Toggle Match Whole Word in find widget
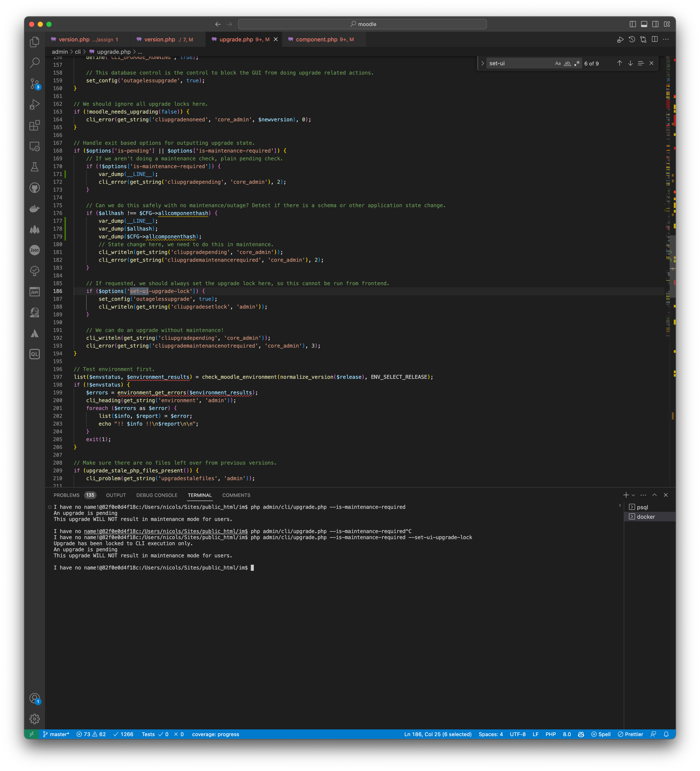The width and height of the screenshot is (700, 771). pyautogui.click(x=567, y=63)
